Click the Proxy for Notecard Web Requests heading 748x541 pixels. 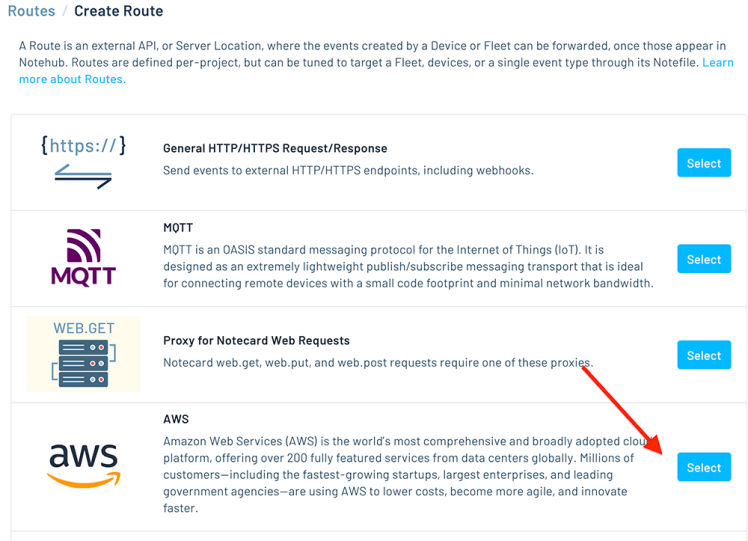click(256, 340)
